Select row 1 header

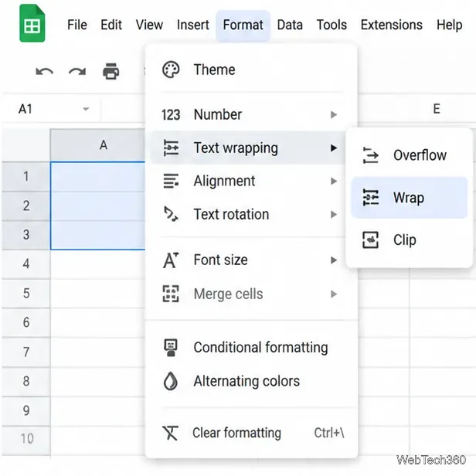pyautogui.click(x=26, y=176)
